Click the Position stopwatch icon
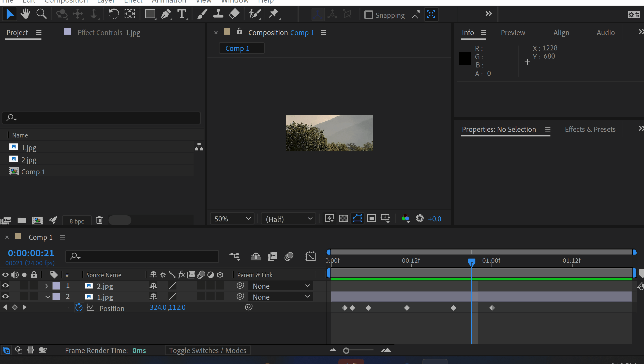Viewport: 644px width, 364px height. tap(79, 308)
